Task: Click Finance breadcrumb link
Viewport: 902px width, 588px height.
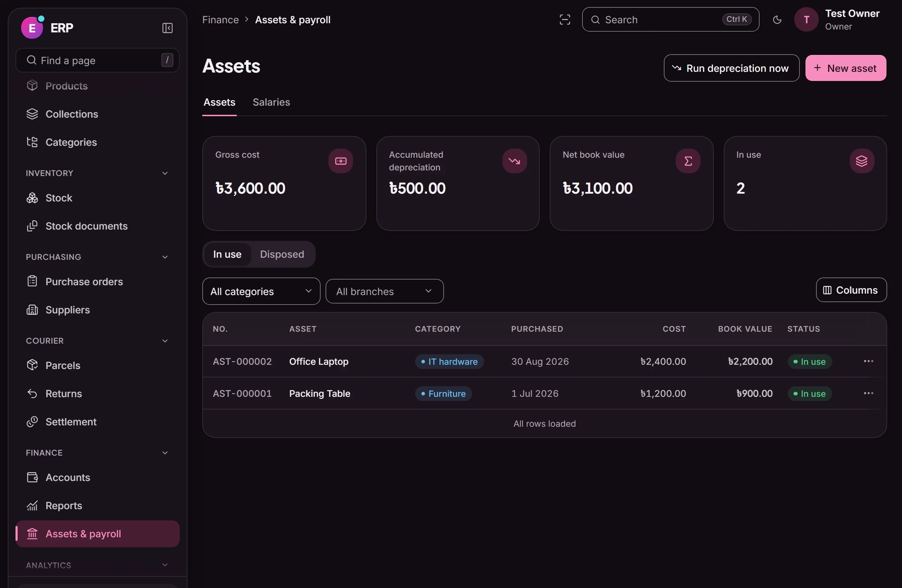Action: point(221,20)
